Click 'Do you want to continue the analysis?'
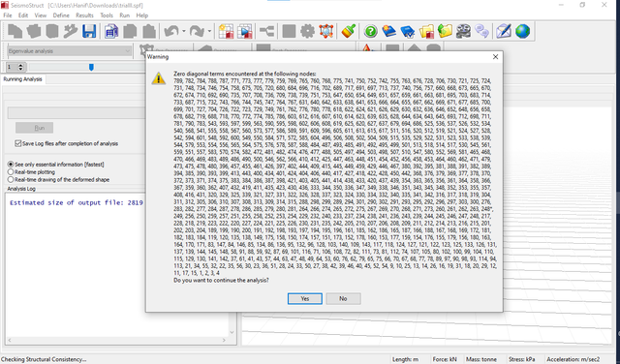This screenshot has width=620, height=364. [x=221, y=280]
